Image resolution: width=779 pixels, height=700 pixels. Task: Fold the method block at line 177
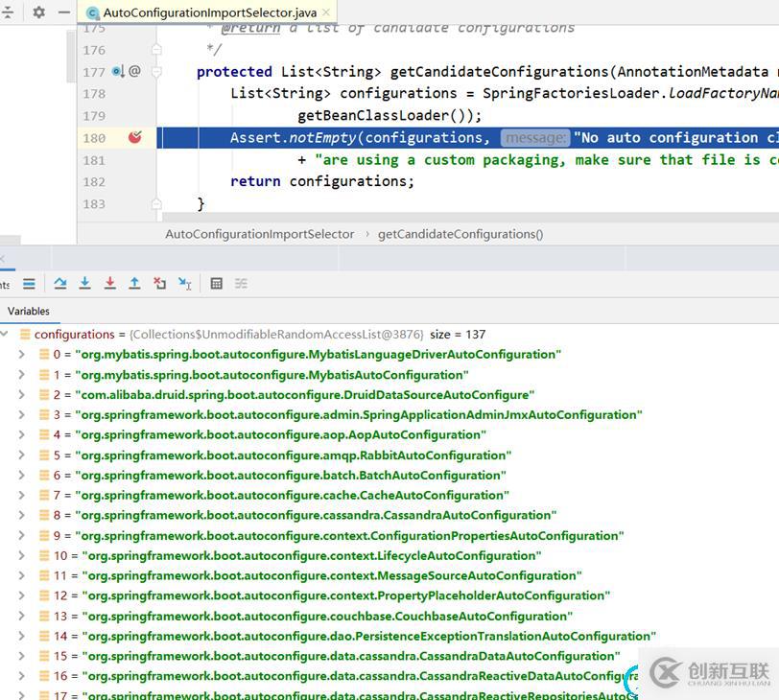156,71
